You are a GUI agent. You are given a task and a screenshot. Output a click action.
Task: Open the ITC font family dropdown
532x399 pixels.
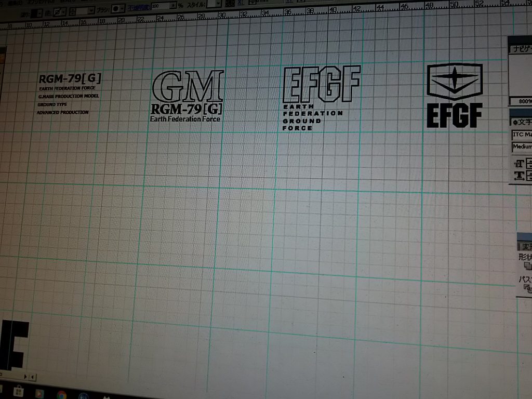tap(521, 135)
